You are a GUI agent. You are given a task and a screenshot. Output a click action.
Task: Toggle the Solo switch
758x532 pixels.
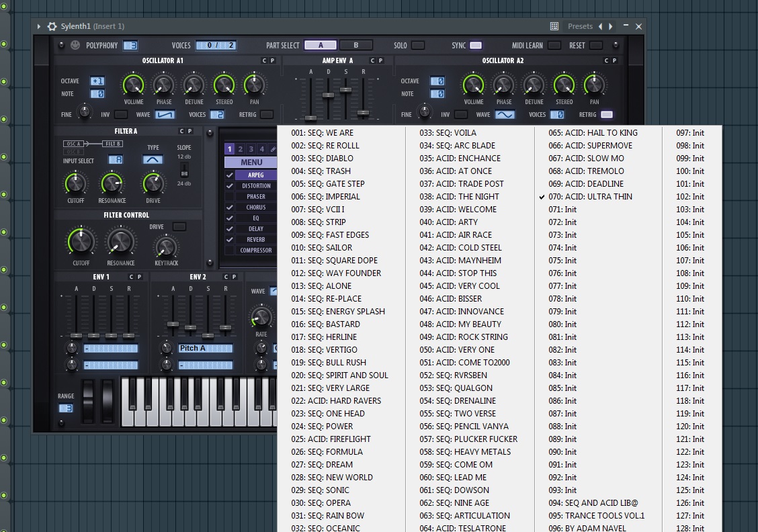(418, 46)
